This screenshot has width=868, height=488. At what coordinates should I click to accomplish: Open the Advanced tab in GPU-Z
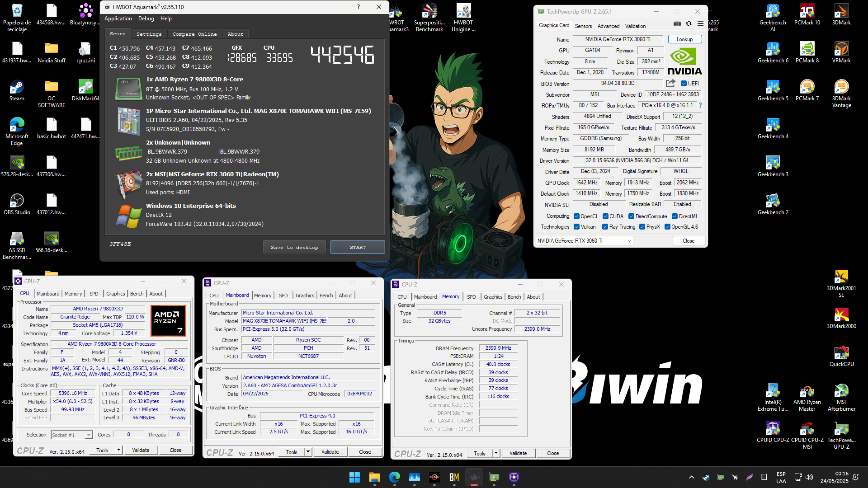(x=608, y=26)
